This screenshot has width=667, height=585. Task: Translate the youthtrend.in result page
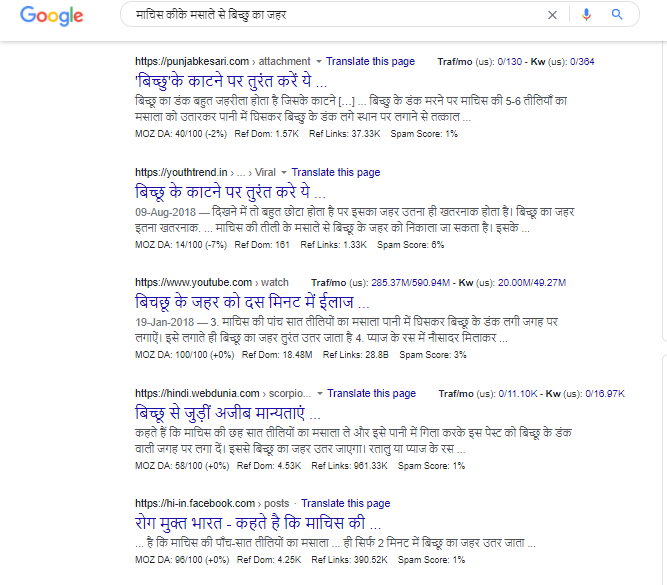[x=336, y=173]
